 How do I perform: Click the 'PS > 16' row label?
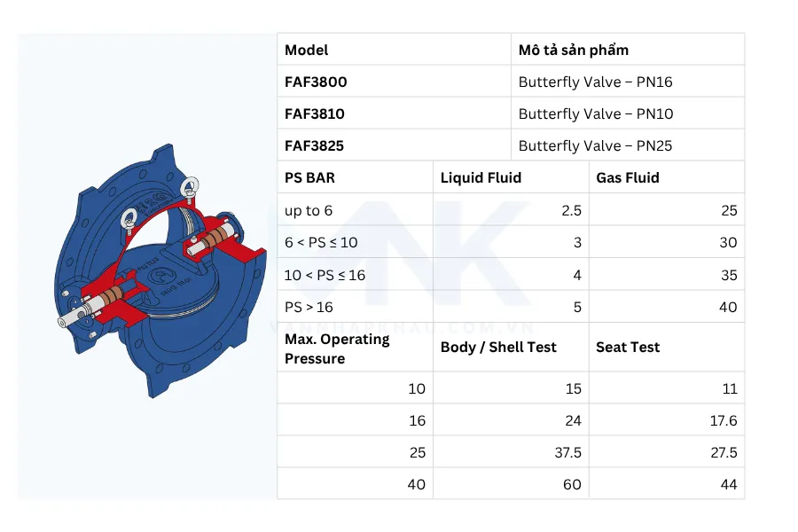point(309,307)
